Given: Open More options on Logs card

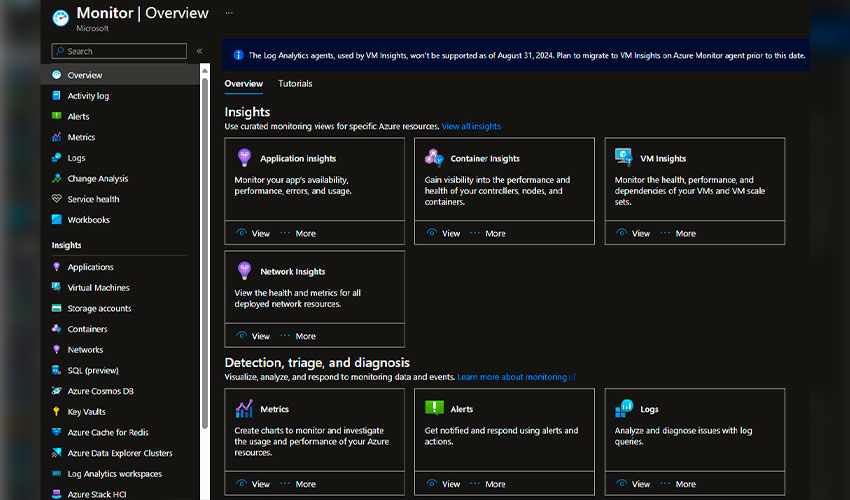Looking at the screenshot, I should click(678, 484).
